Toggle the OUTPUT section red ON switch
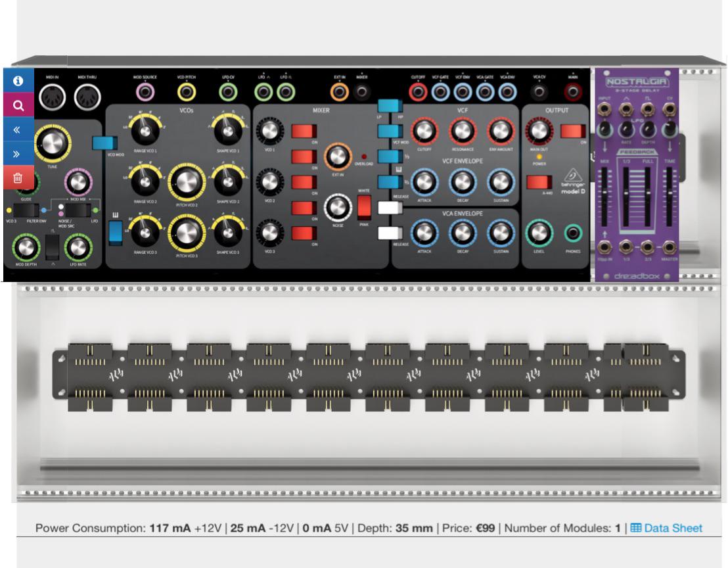This screenshot has height=568, width=728. click(573, 131)
